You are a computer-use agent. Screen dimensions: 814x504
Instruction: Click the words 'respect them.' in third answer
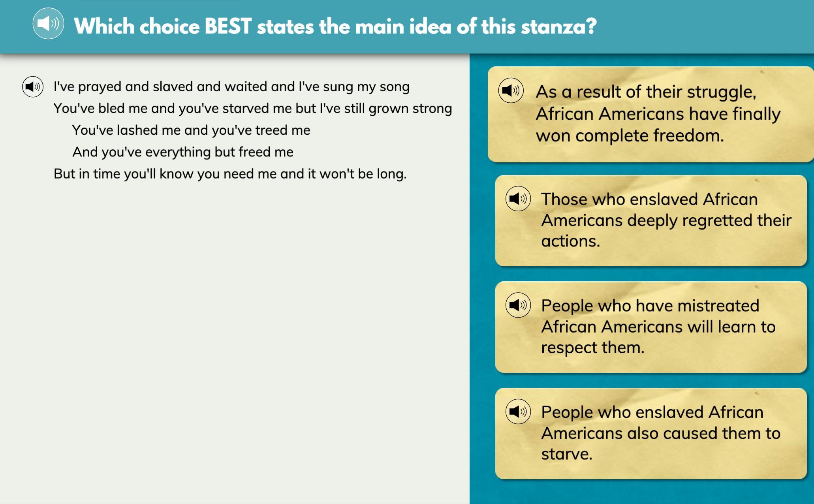point(592,348)
